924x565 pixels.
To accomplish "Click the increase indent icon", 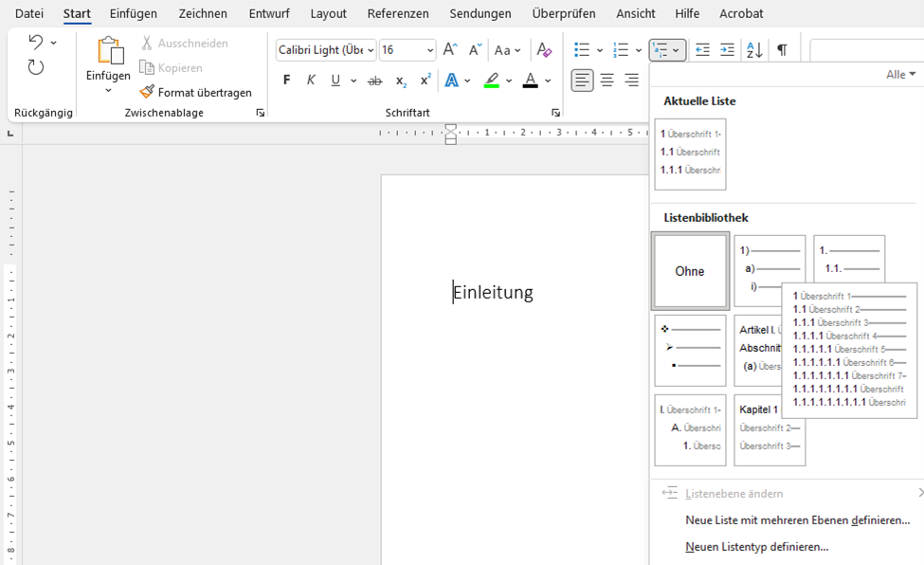I will click(727, 50).
